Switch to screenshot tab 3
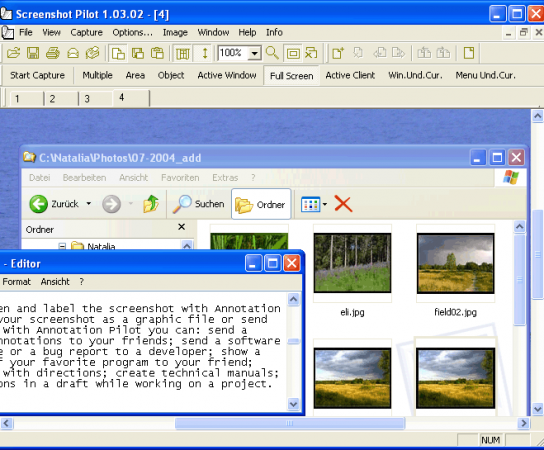This screenshot has width=544, height=450. click(x=96, y=99)
